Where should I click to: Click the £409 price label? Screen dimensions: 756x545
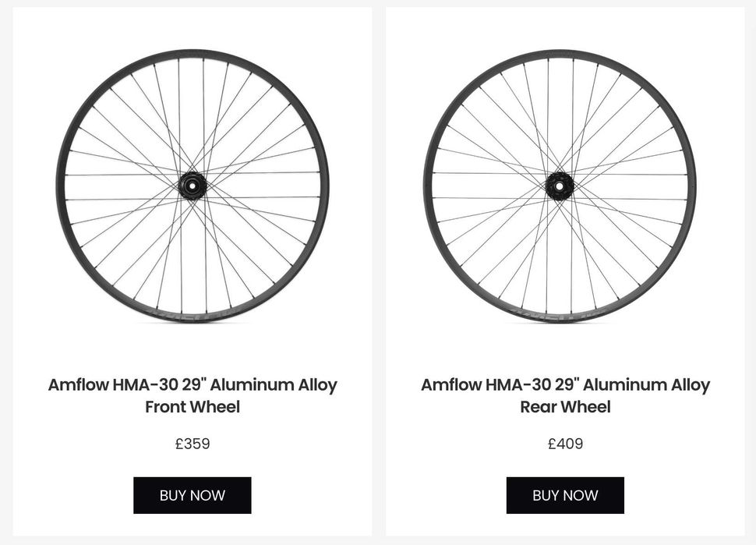[x=565, y=444]
